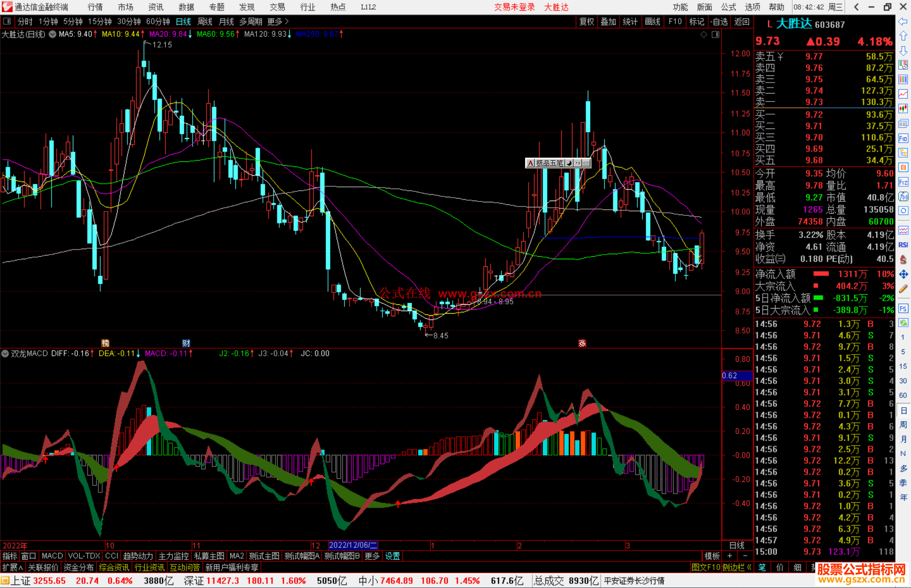Click the formula f(x) icon in sidebar
Screen dimensions: 911x588
(x=903, y=196)
